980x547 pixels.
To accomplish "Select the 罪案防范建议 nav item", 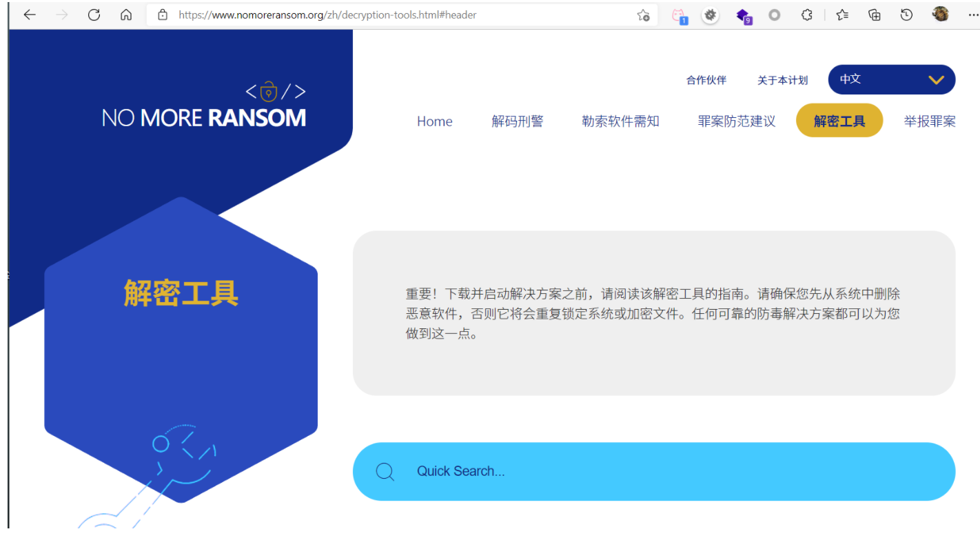I will (x=735, y=121).
